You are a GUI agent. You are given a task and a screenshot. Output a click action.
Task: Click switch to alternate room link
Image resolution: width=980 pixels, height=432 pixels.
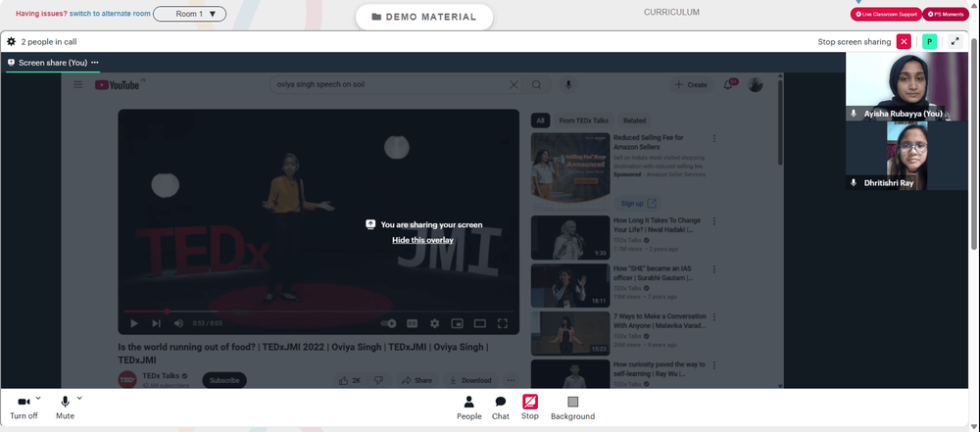pos(110,14)
